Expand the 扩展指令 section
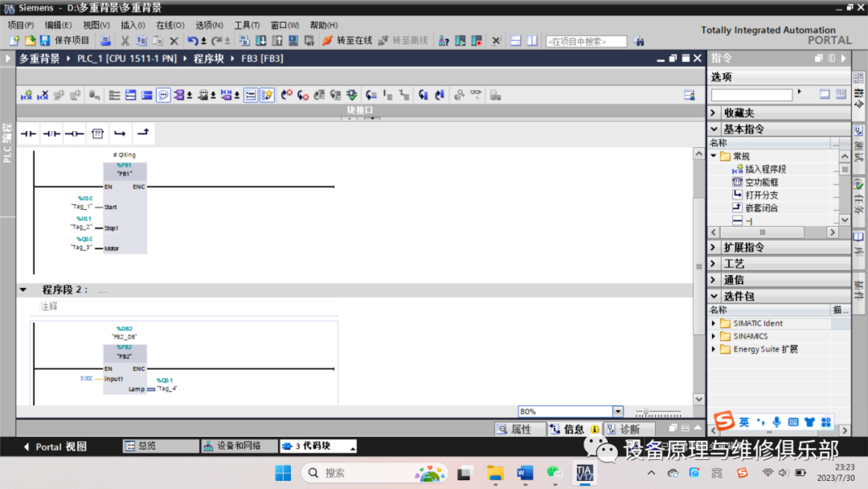The height and width of the screenshot is (489, 868). click(x=714, y=247)
